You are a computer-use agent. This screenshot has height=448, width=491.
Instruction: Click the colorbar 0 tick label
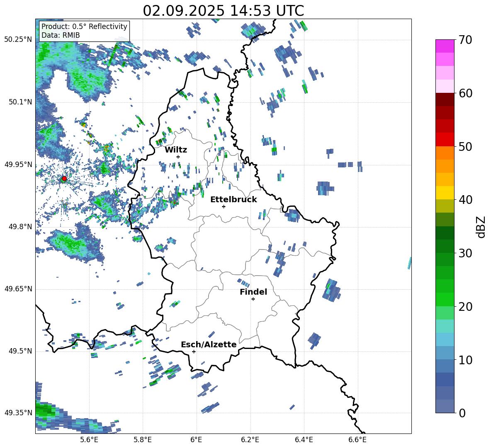[x=462, y=413]
